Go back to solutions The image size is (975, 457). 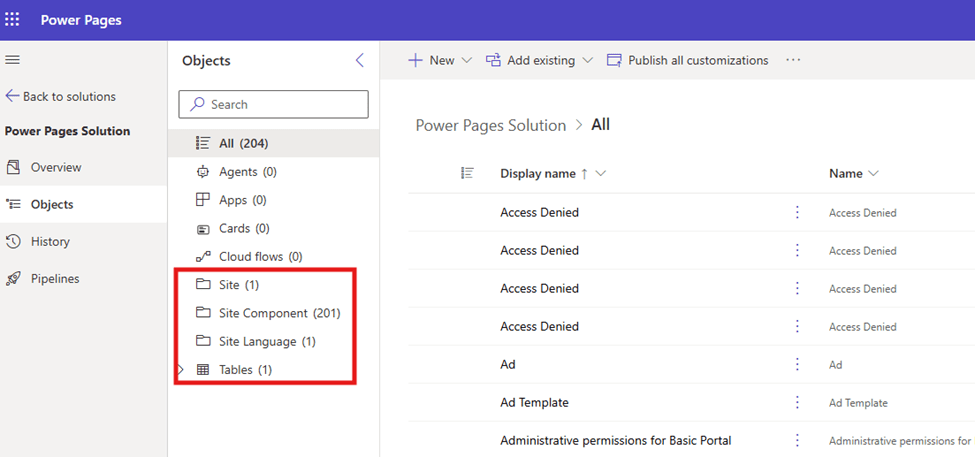click(60, 97)
